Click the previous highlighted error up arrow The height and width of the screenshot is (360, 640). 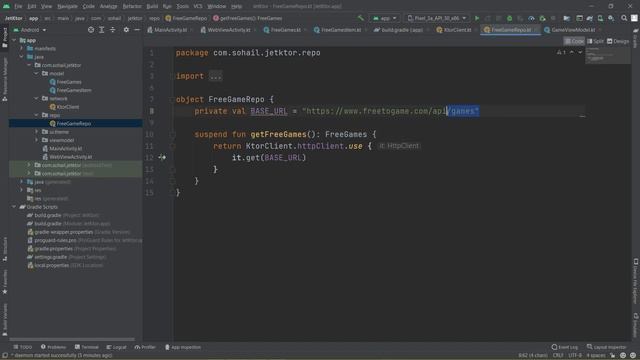(x=572, y=52)
